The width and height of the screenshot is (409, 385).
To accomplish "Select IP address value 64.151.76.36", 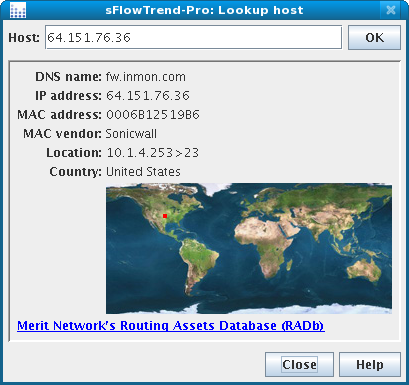I will pos(148,96).
